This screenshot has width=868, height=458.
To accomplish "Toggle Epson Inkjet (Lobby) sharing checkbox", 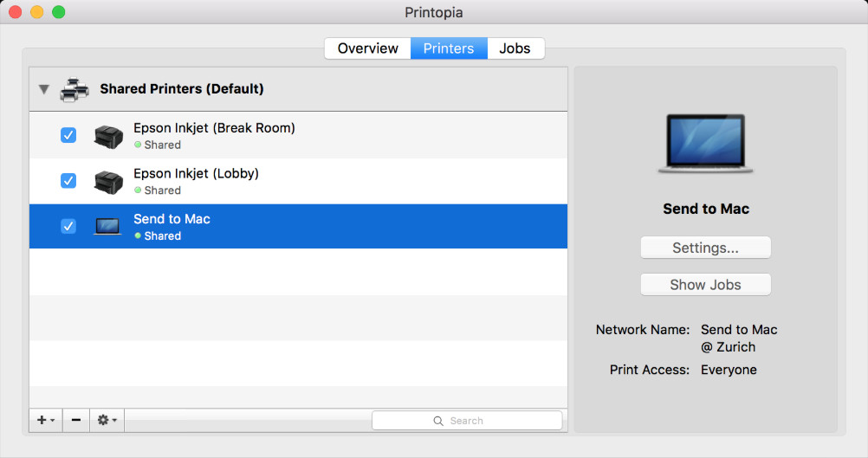I will point(68,180).
